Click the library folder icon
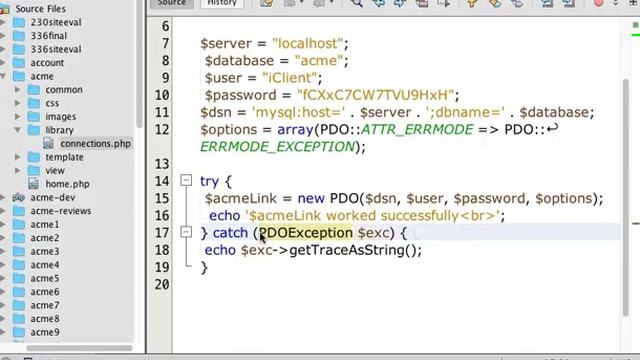This screenshot has width=640, height=360. [x=33, y=130]
